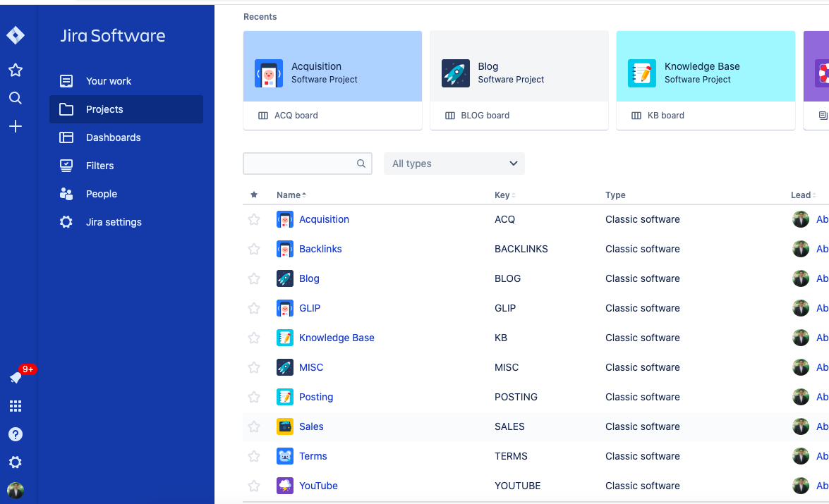The width and height of the screenshot is (829, 504).
Task: Open Filters in the navigation
Action: [x=126, y=166]
